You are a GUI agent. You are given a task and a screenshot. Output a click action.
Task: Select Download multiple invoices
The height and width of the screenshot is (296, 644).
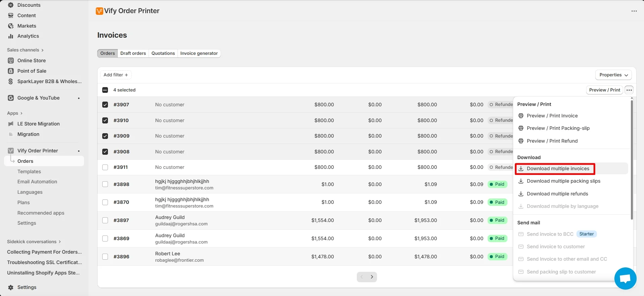(x=572, y=169)
